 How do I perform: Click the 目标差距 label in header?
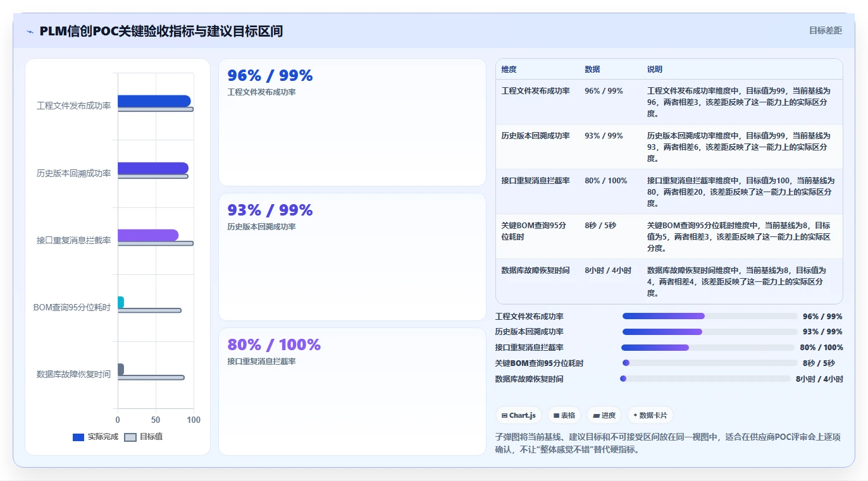(x=826, y=30)
